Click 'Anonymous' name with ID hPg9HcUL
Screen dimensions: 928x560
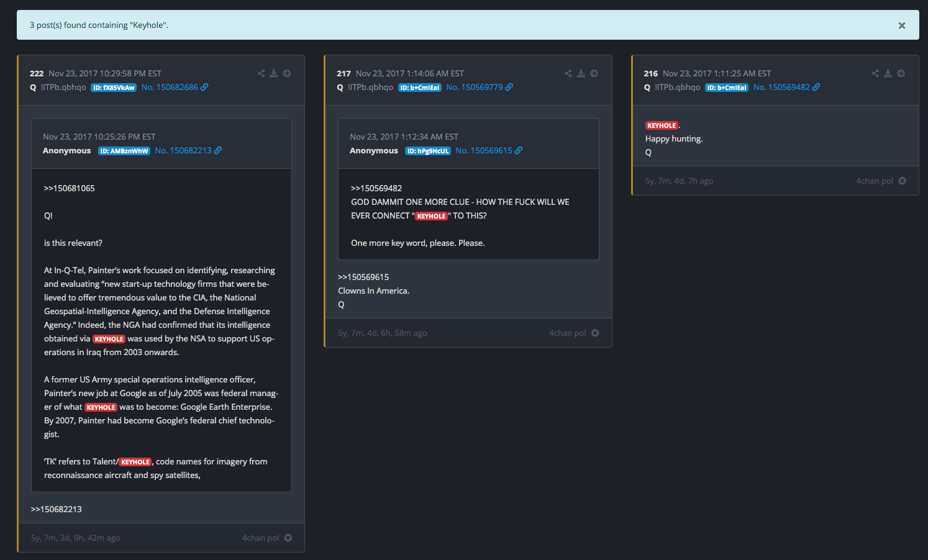[374, 151]
